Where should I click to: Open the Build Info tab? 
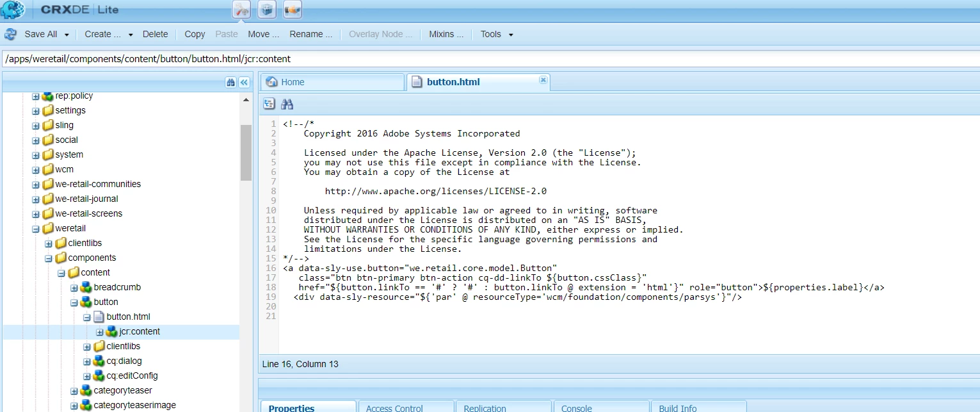pyautogui.click(x=700, y=406)
